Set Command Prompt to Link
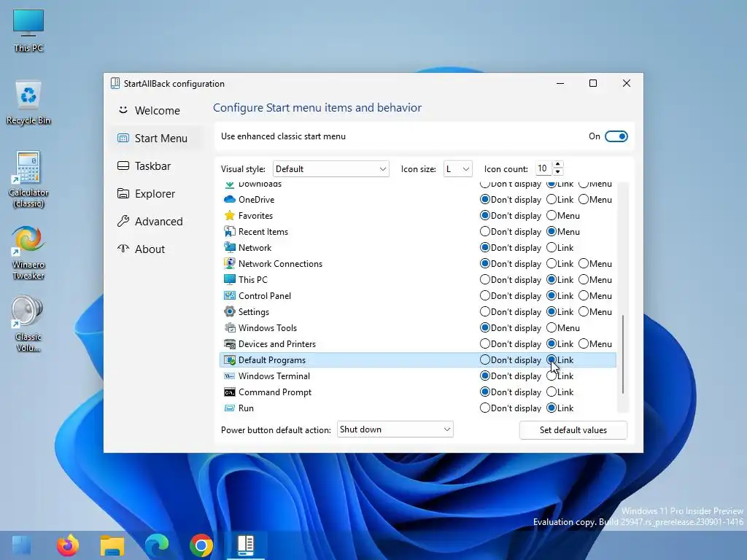 [x=551, y=392]
